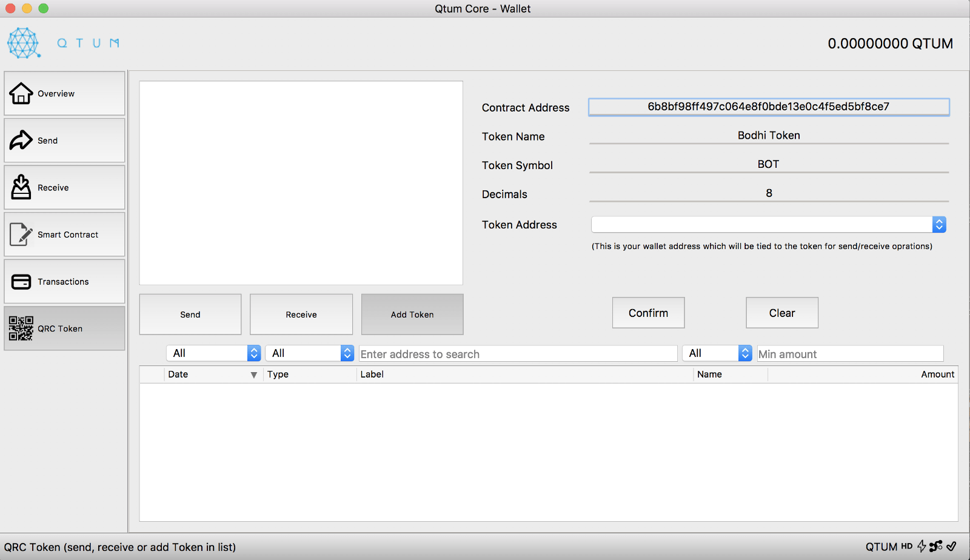
Task: Open the Overview page via house icon
Action: click(x=21, y=93)
